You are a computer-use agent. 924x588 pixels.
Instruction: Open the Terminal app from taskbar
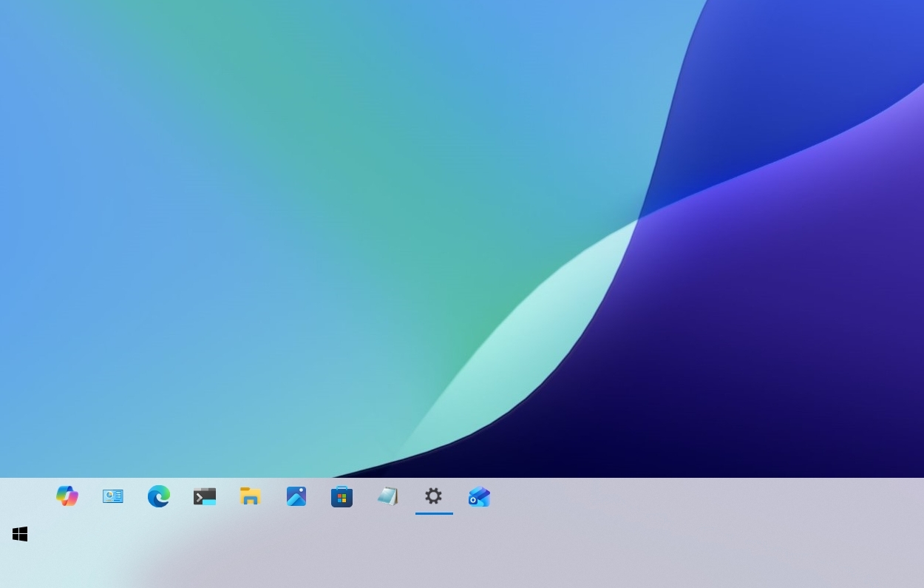[x=205, y=496]
